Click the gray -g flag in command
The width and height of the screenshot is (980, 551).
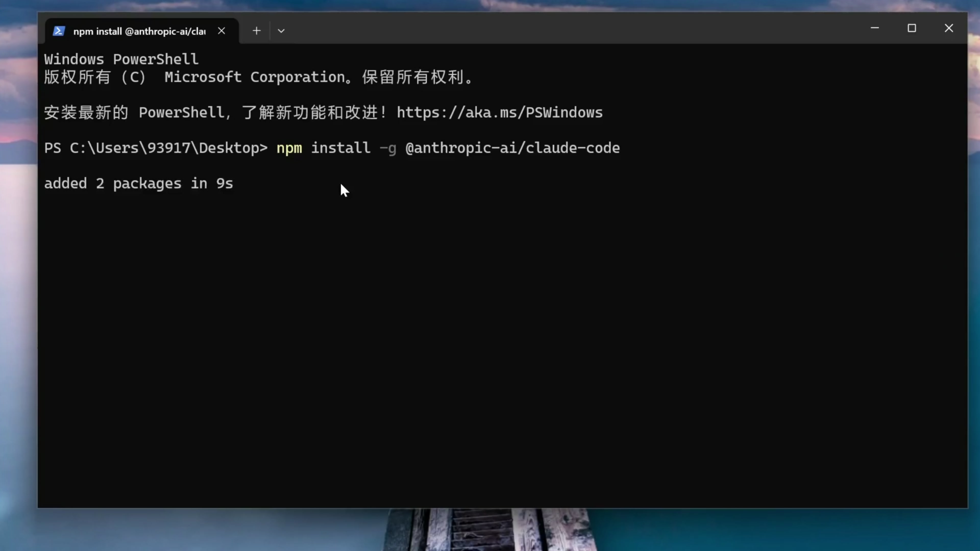[388, 148]
